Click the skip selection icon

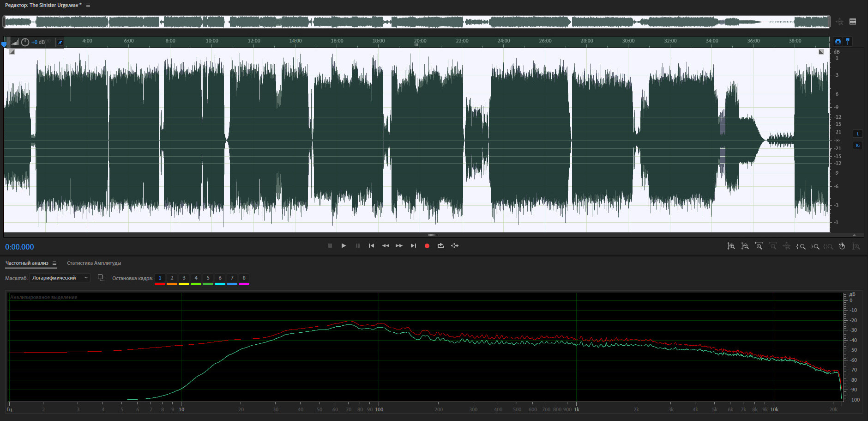(455, 246)
